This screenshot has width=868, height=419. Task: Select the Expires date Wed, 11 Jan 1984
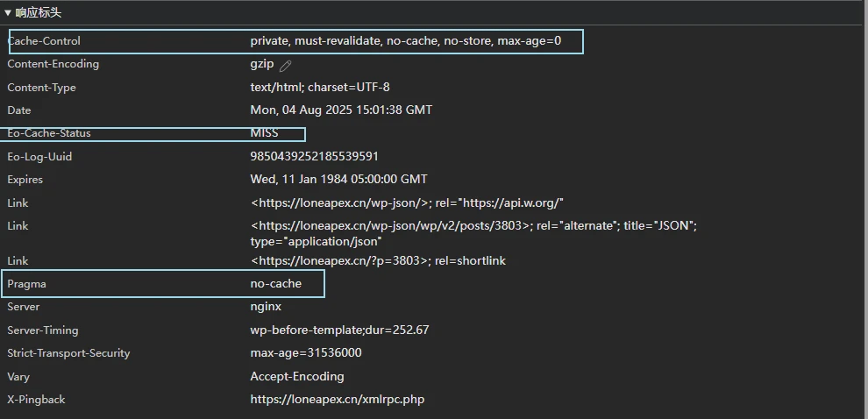click(338, 180)
